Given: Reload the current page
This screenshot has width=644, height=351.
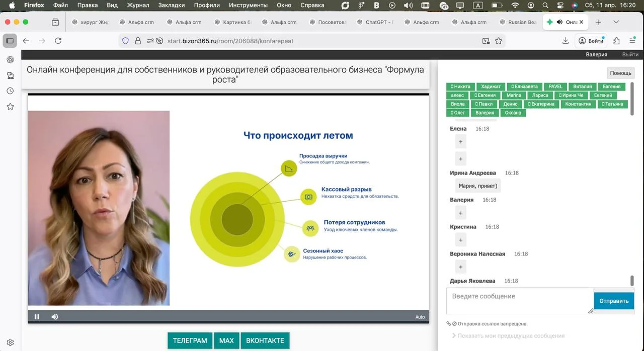Looking at the screenshot, I should (58, 41).
